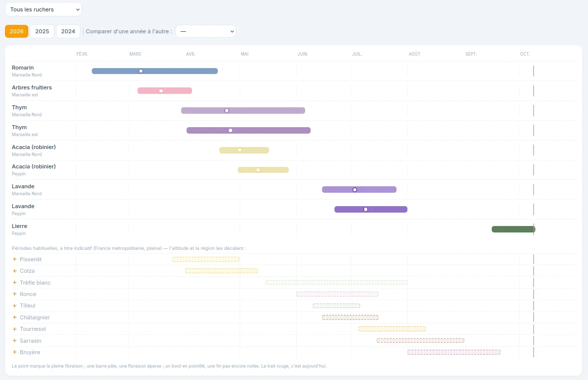
Task: Click the green Lierre Peypin bloom bar
Action: [x=514, y=229]
